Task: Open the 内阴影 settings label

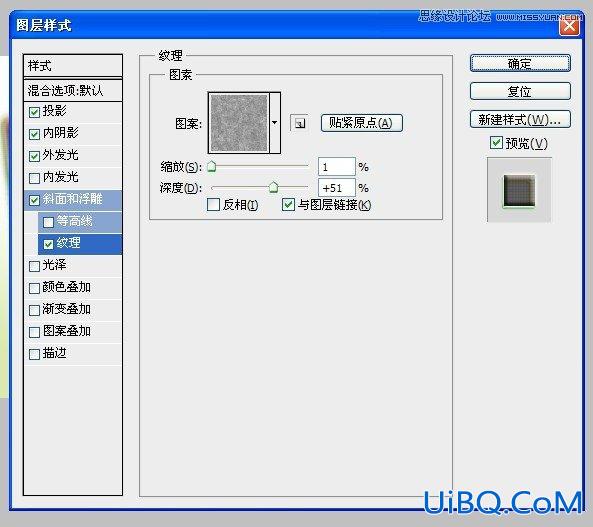Action: [x=61, y=133]
